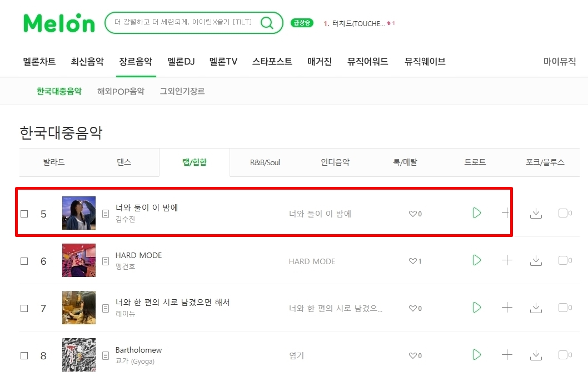Click the search magnifier icon
The image size is (588, 376).
[267, 23]
